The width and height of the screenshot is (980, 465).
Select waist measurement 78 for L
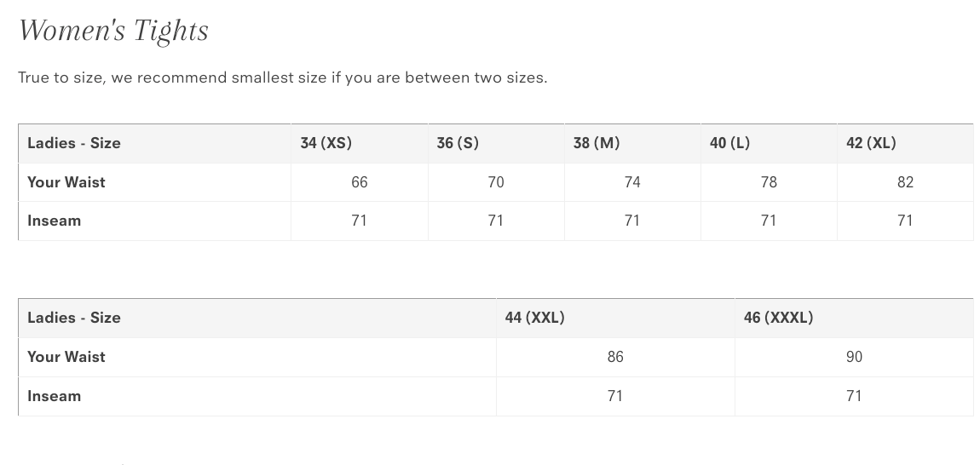pyautogui.click(x=769, y=182)
